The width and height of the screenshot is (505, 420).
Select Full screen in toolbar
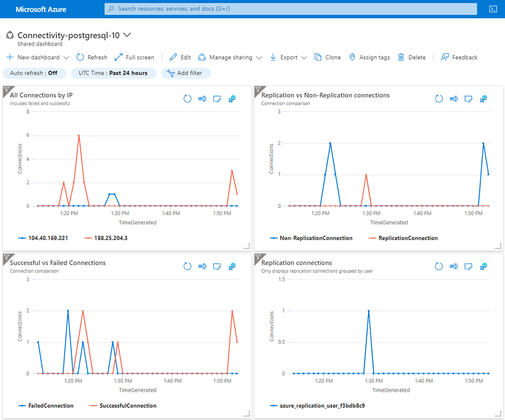tap(134, 57)
